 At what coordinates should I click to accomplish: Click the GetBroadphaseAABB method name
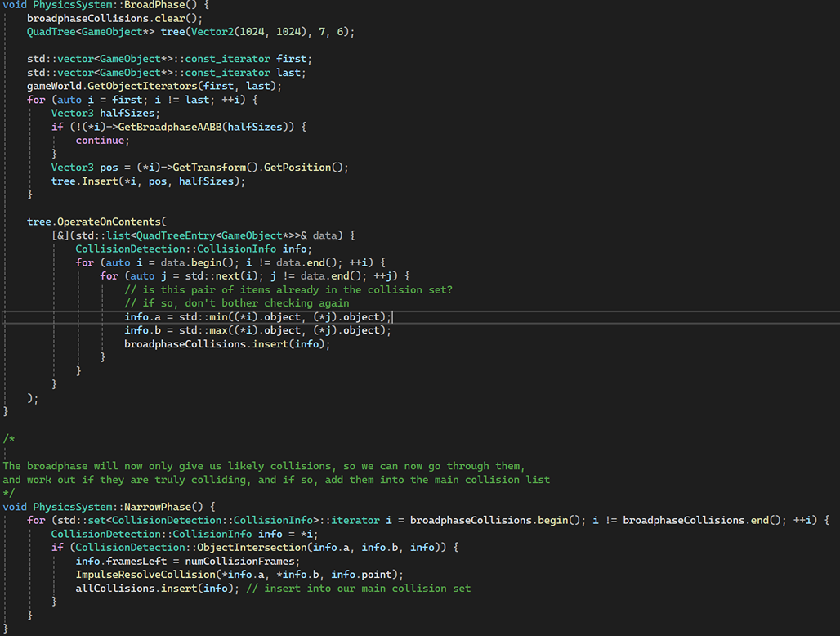pyautogui.click(x=227, y=127)
